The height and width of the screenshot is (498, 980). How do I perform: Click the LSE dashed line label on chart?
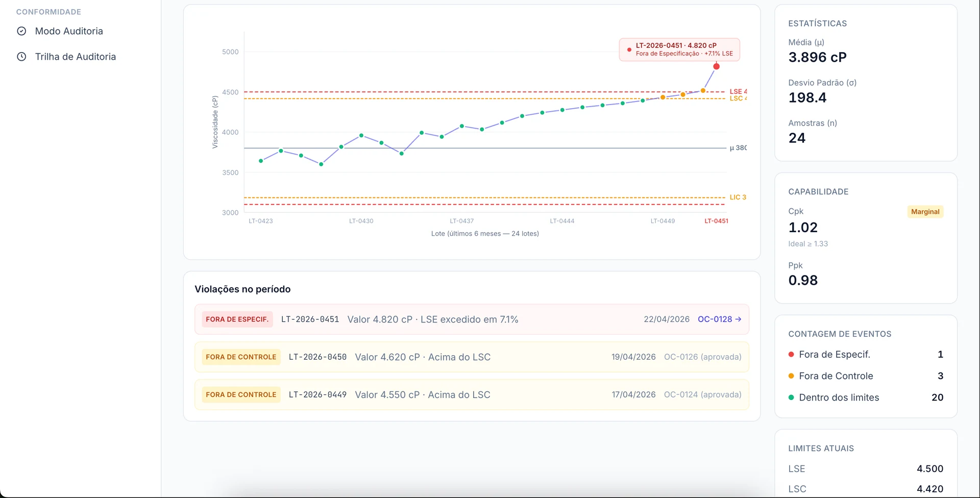coord(738,91)
